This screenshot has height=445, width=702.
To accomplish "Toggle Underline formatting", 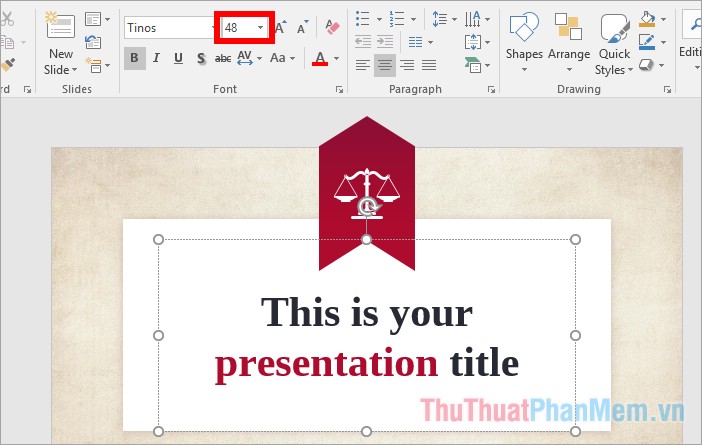I will [x=178, y=58].
